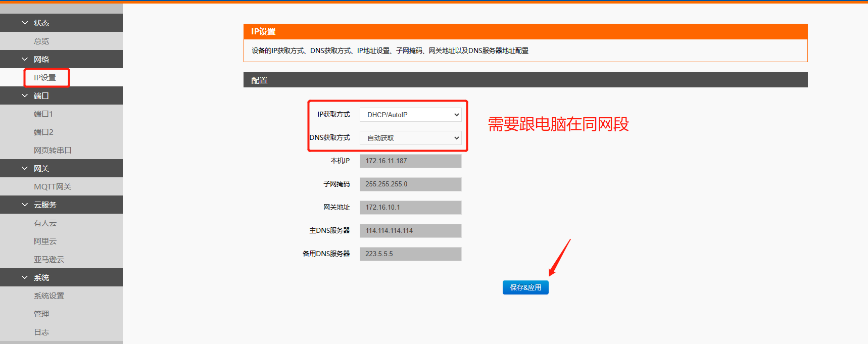
Task: Open the DNS获取方式 dropdown
Action: (x=410, y=138)
